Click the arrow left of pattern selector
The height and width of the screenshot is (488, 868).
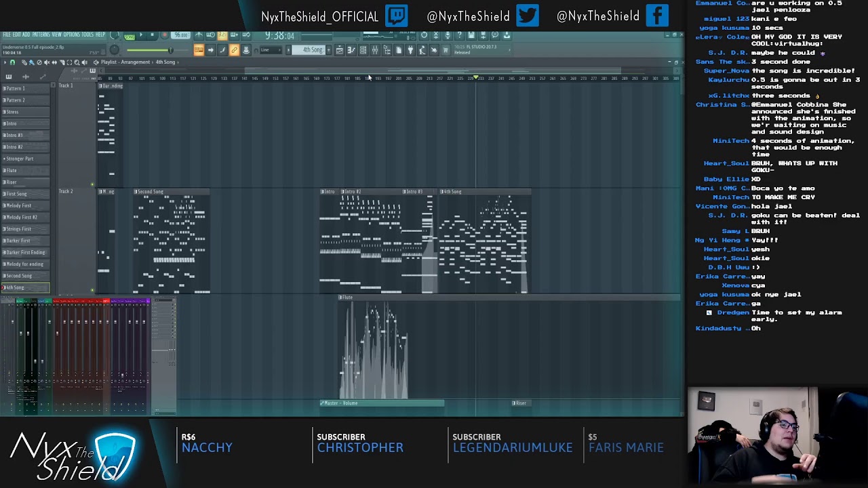[x=288, y=50]
